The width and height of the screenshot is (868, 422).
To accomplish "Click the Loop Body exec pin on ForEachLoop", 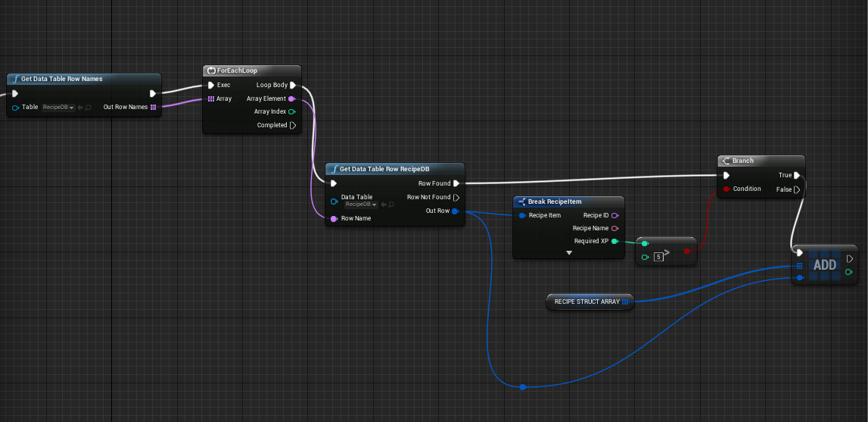I will click(293, 86).
